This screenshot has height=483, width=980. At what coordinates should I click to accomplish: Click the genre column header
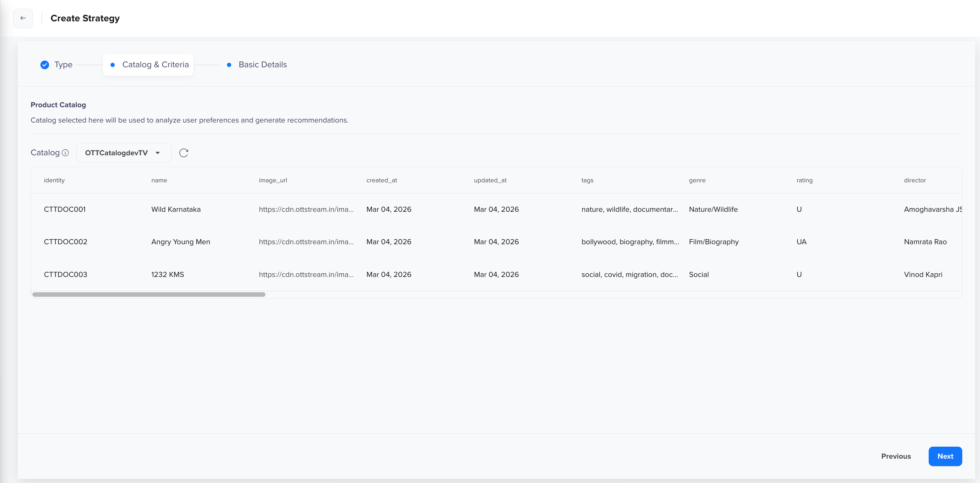(x=697, y=181)
